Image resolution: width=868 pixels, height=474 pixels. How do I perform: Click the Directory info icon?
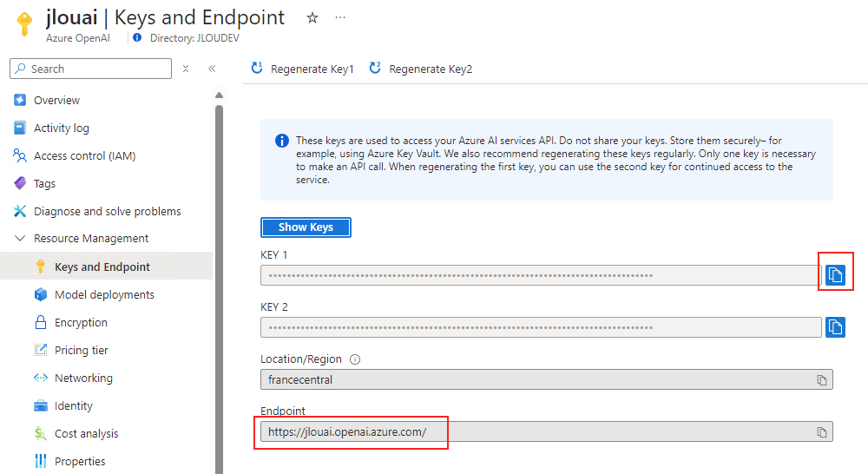coord(137,37)
